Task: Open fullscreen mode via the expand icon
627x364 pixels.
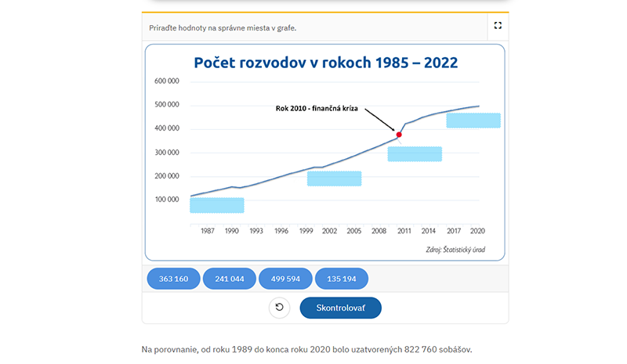Action: tap(498, 26)
